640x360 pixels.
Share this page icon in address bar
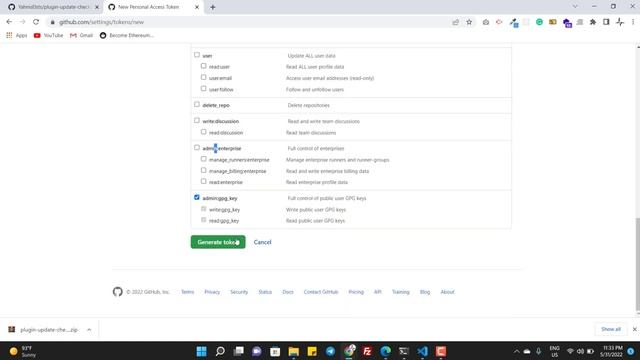coord(456,22)
